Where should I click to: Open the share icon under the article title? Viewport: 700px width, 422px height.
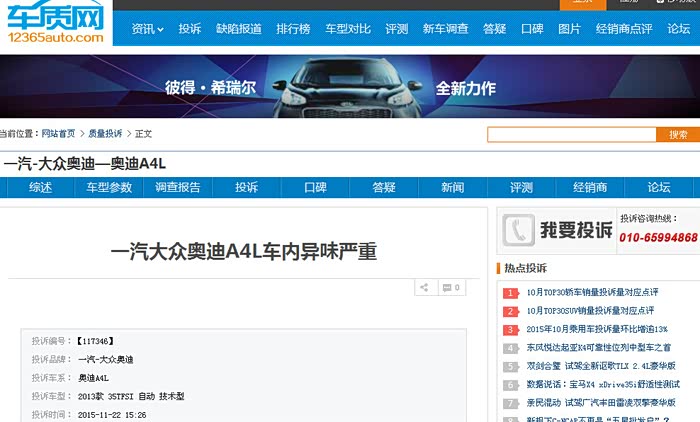tap(425, 288)
